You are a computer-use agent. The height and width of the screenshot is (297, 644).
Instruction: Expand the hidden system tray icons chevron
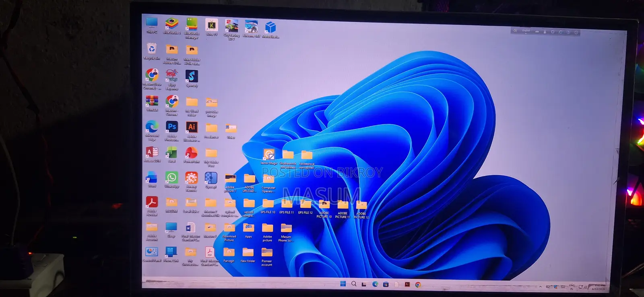click(540, 287)
